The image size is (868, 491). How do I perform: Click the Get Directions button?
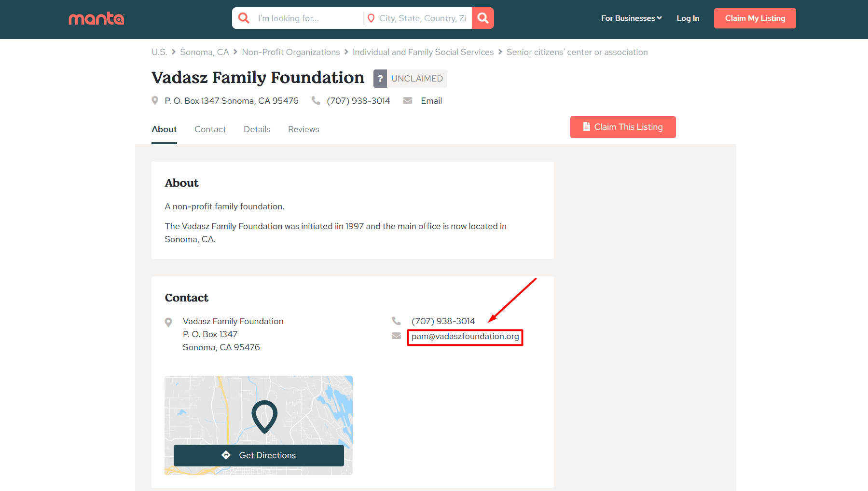(259, 455)
